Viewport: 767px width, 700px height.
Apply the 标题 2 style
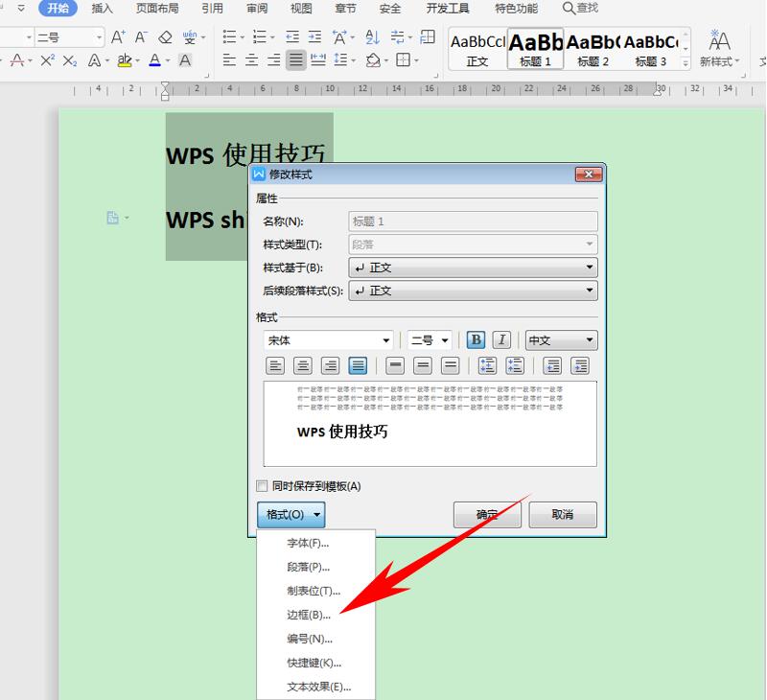click(x=593, y=49)
